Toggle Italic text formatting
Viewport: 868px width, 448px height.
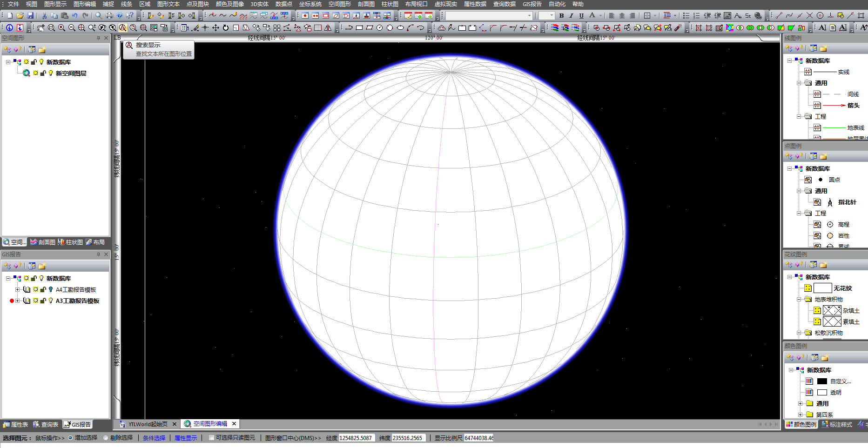tap(572, 15)
